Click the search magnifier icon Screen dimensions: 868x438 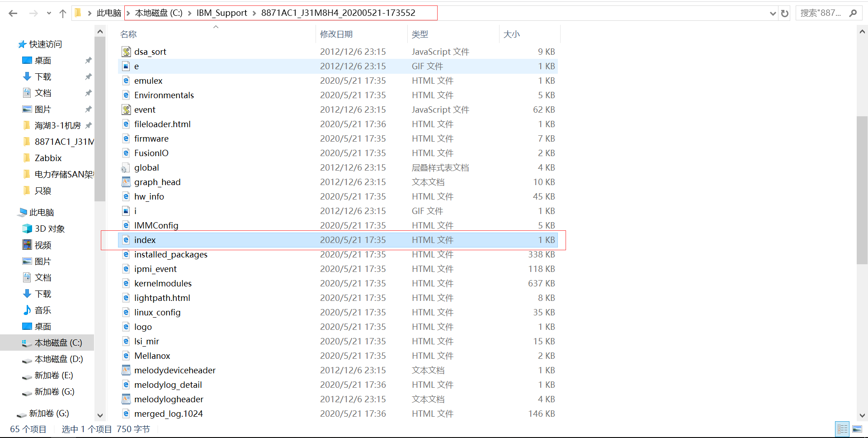tap(853, 13)
